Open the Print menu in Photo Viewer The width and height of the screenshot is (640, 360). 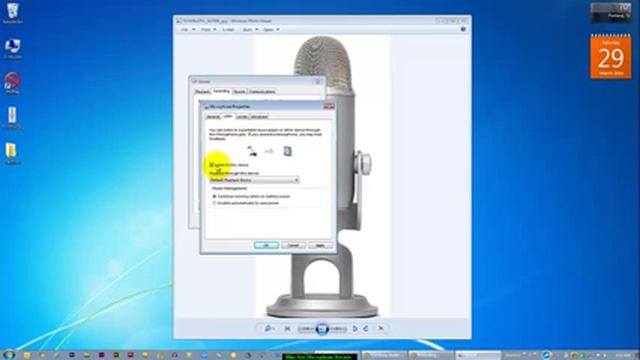pyautogui.click(x=208, y=29)
